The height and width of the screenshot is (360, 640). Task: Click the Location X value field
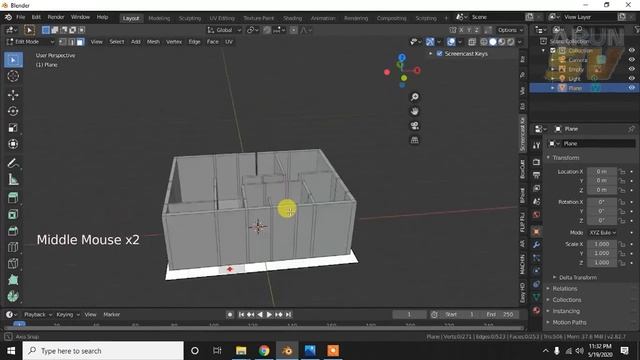602,171
